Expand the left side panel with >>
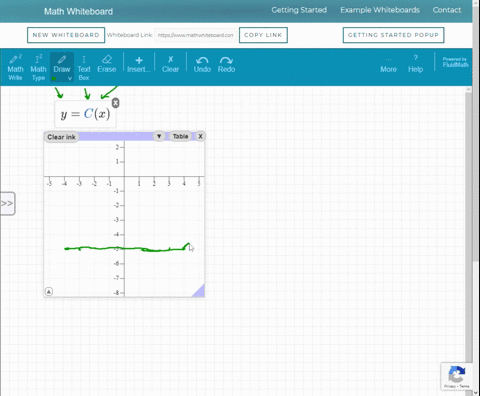Image resolution: width=480 pixels, height=396 pixels. point(7,203)
